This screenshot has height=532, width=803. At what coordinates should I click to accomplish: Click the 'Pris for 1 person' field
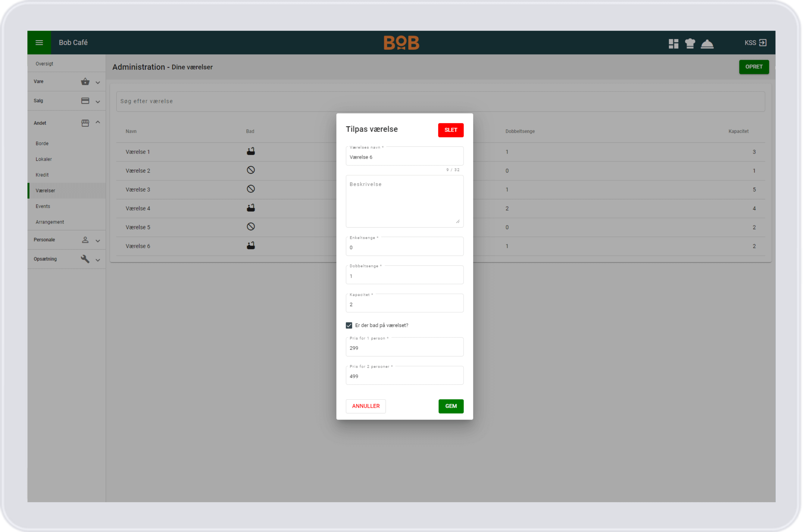coord(405,347)
